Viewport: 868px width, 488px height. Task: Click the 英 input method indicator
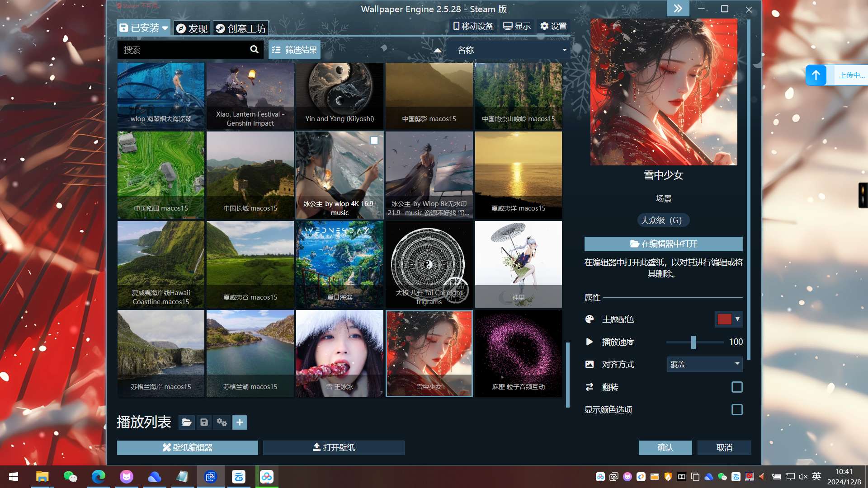pos(816,476)
